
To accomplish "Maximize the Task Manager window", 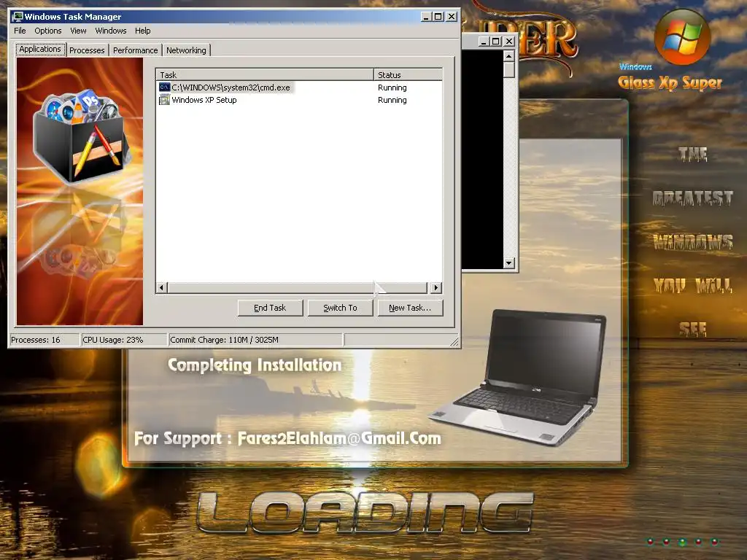I will 438,17.
